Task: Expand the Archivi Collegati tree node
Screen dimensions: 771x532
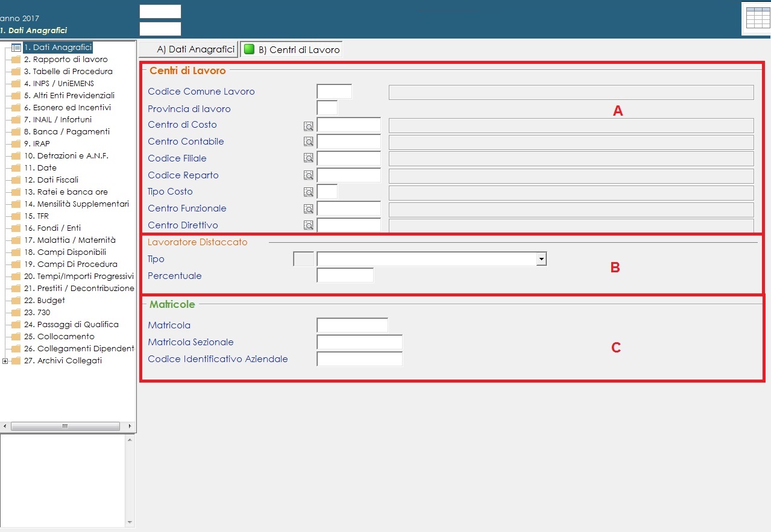Action: pos(5,361)
